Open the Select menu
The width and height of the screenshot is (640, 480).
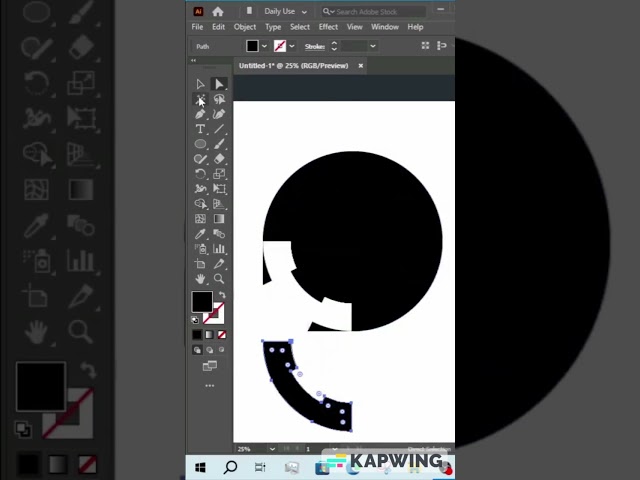(x=300, y=27)
